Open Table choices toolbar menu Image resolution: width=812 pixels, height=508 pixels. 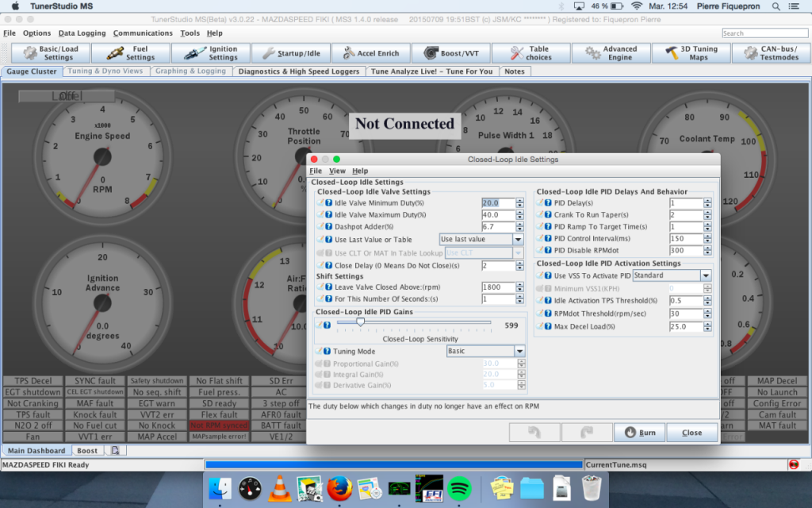531,53
